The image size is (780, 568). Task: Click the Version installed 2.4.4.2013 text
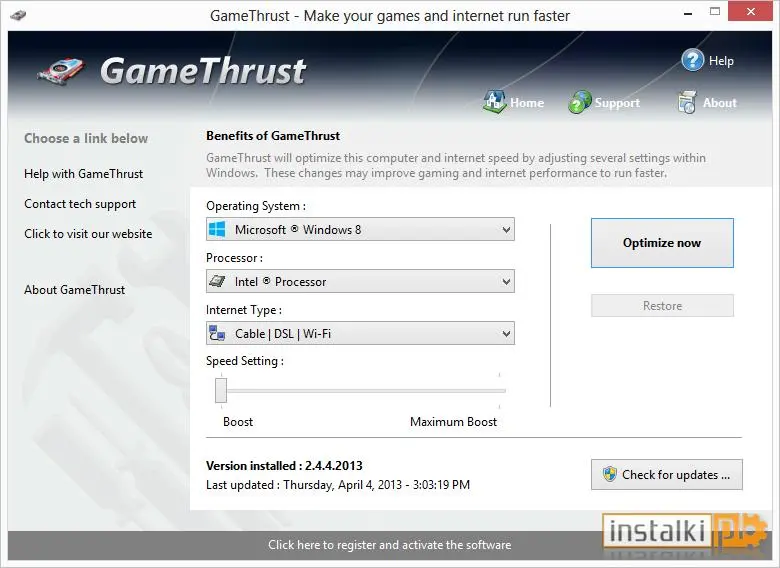[x=284, y=466]
